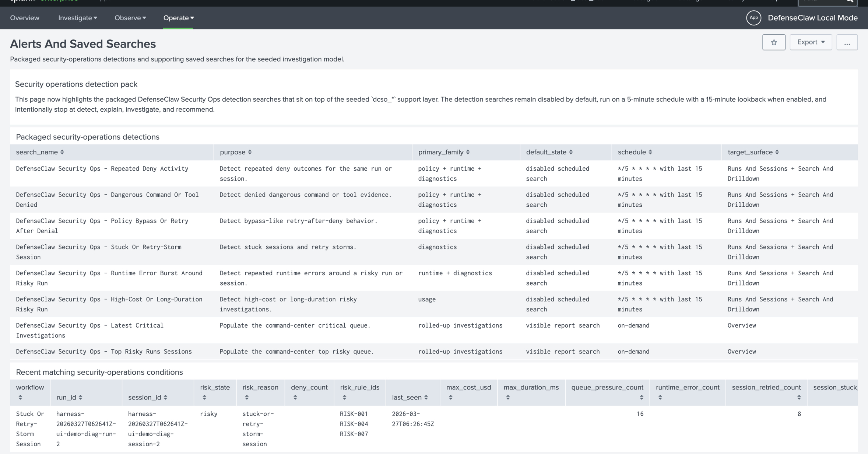Click the last_seen sort icon
Screen dimensions: 868x454
(426, 397)
